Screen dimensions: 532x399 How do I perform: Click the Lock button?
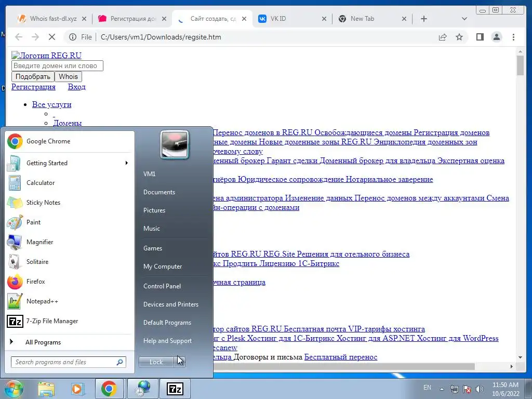pos(156,362)
